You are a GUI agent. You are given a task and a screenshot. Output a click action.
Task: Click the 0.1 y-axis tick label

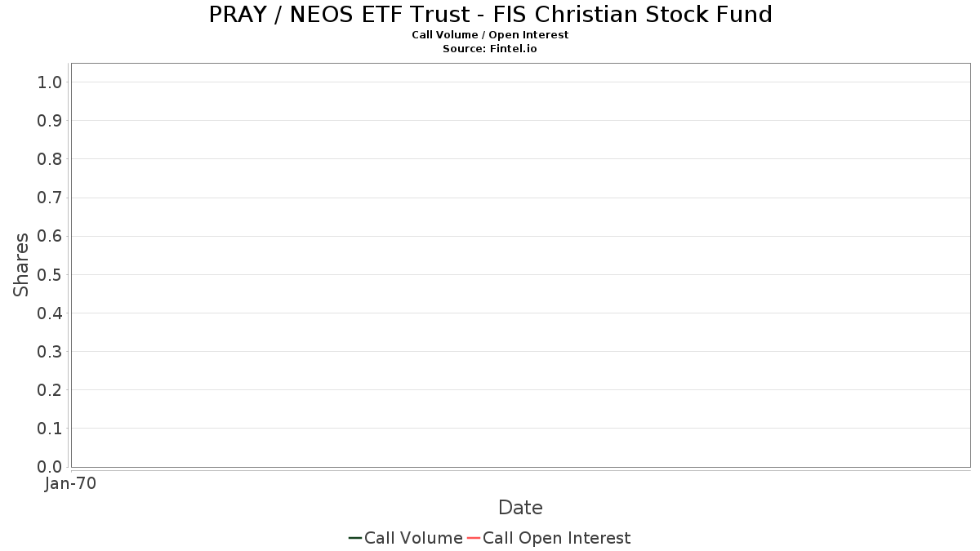pyautogui.click(x=50, y=429)
